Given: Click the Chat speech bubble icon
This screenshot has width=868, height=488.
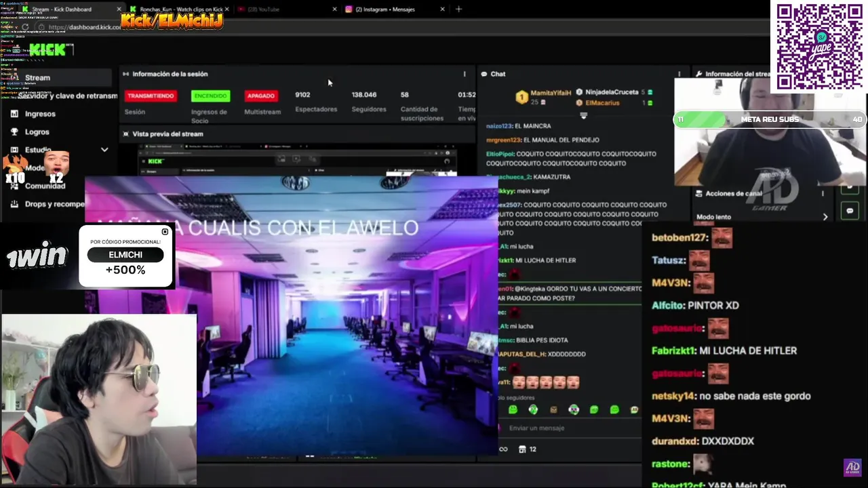Looking at the screenshot, I should pos(484,74).
